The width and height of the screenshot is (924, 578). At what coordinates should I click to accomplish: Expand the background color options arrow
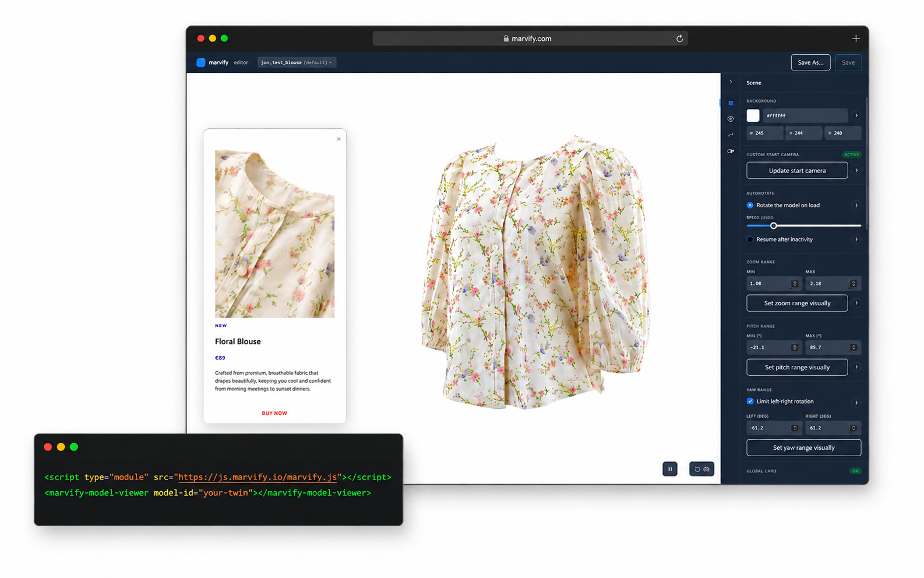[856, 115]
